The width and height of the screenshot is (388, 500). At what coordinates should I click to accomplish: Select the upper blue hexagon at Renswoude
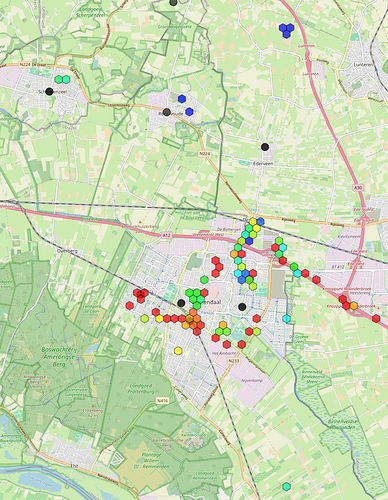(x=182, y=99)
